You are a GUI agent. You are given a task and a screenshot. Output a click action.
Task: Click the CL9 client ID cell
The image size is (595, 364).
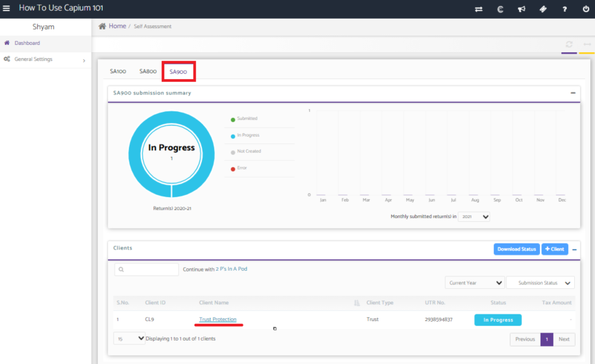tap(150, 319)
